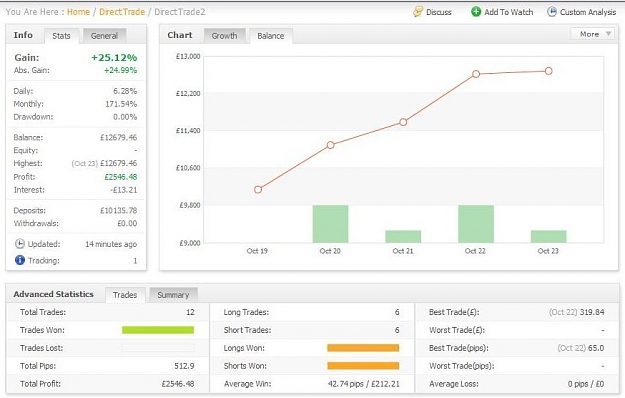Switch to the Stats tab in Info

tap(61, 36)
